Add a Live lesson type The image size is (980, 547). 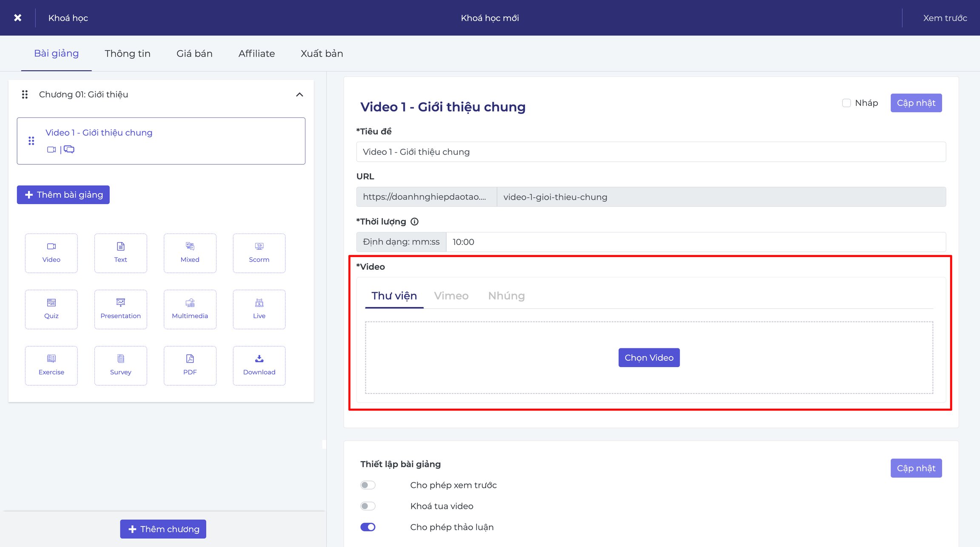coord(259,309)
